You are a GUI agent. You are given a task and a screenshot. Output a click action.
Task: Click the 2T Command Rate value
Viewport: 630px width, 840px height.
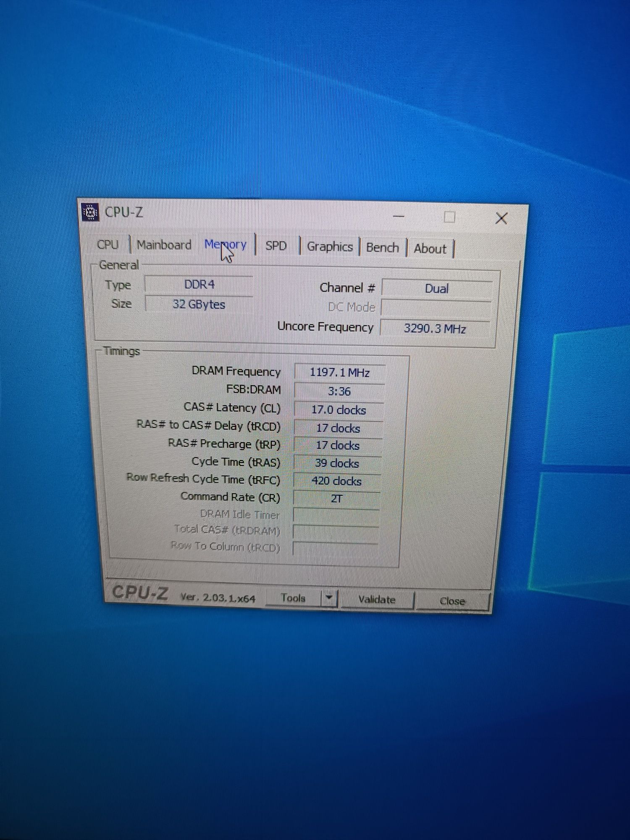[337, 499]
